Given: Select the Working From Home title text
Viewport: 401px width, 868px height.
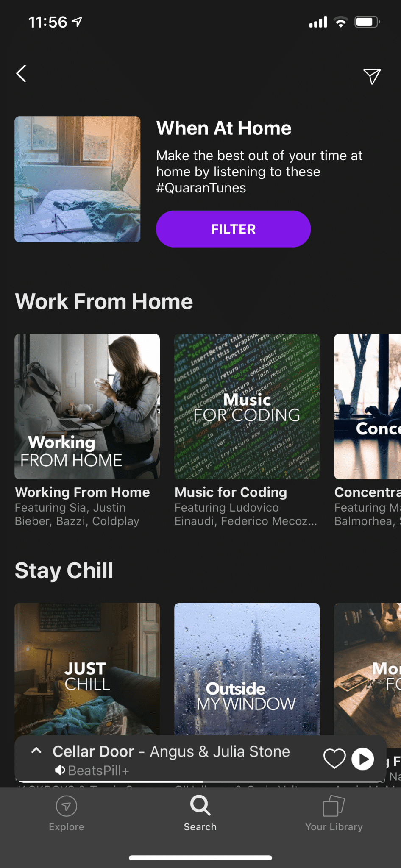Looking at the screenshot, I should [x=83, y=492].
